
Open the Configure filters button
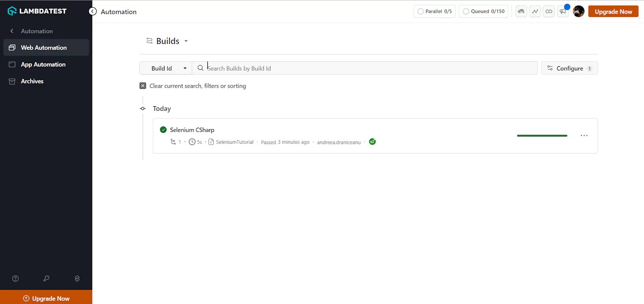[570, 68]
